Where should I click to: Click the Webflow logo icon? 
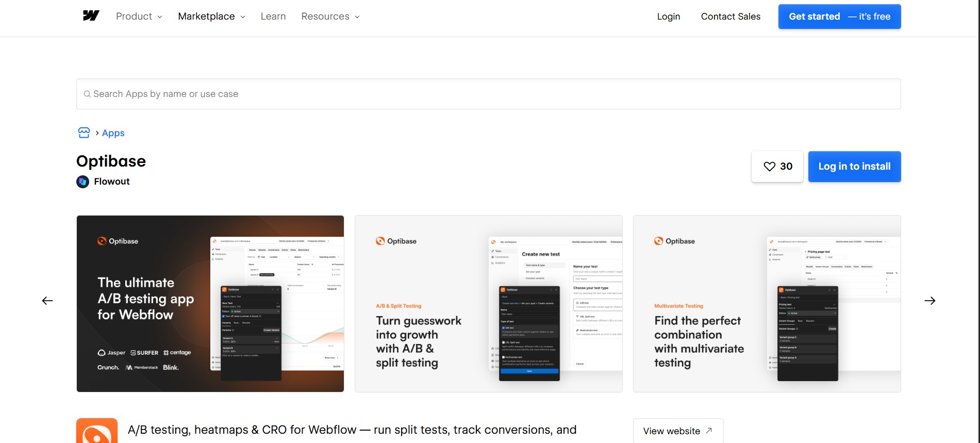tap(91, 16)
